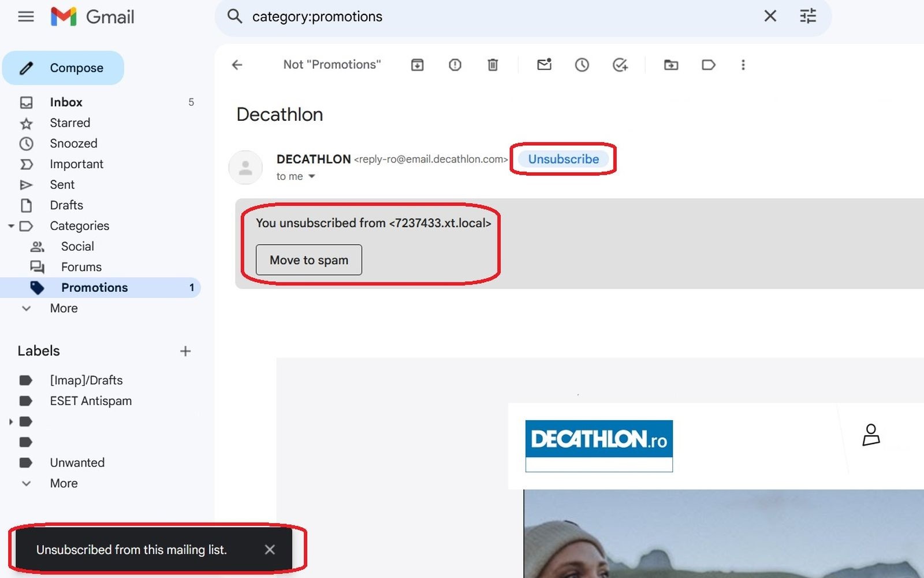Create a new label with plus icon
Image resolution: width=924 pixels, height=578 pixels.
coord(185,351)
